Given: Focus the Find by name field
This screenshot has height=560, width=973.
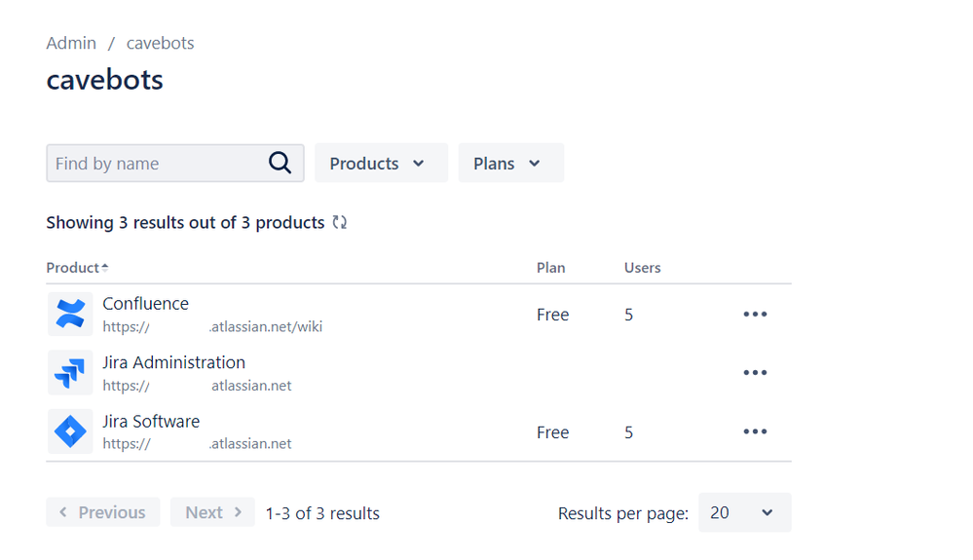Looking at the screenshot, I should [175, 163].
